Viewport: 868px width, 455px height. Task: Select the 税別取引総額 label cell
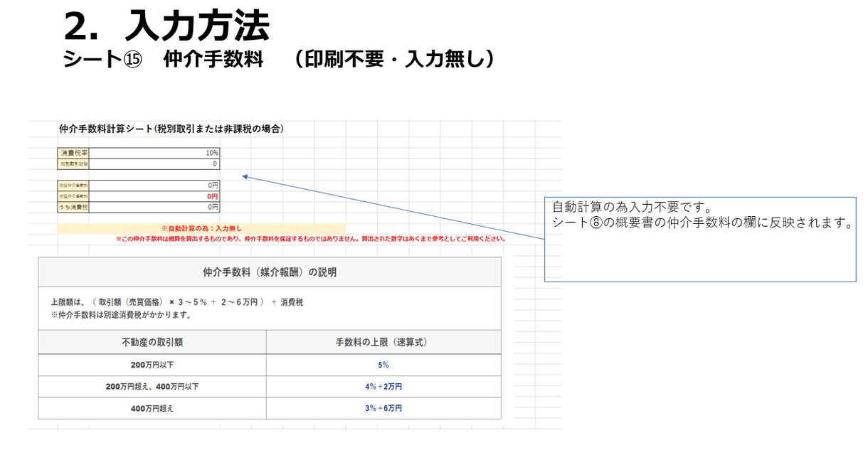coord(74,164)
